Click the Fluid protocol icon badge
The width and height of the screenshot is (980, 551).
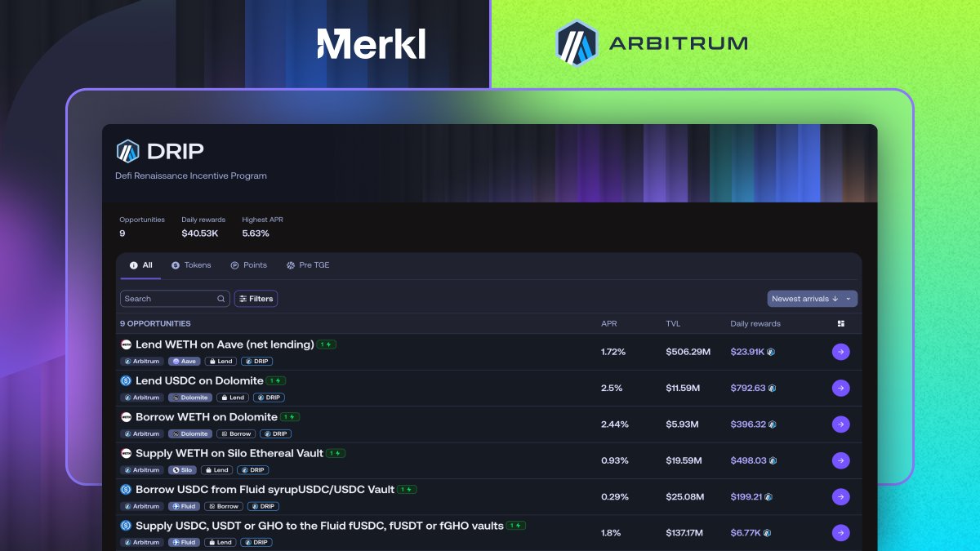coord(177,506)
